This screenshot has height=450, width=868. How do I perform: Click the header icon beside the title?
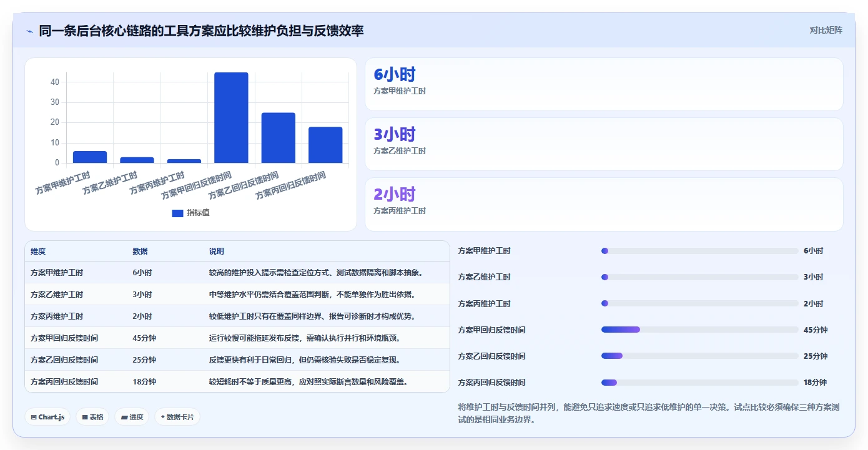tap(29, 31)
